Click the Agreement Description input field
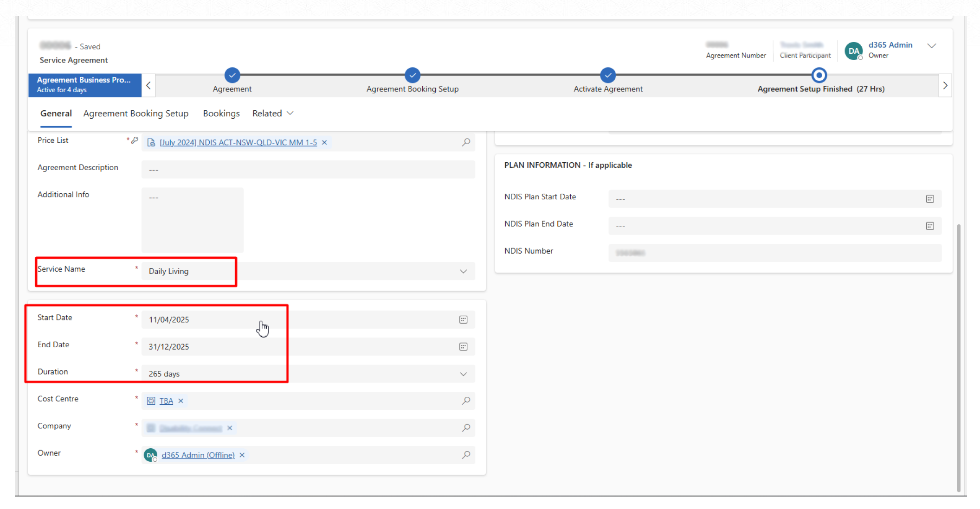 pos(308,170)
